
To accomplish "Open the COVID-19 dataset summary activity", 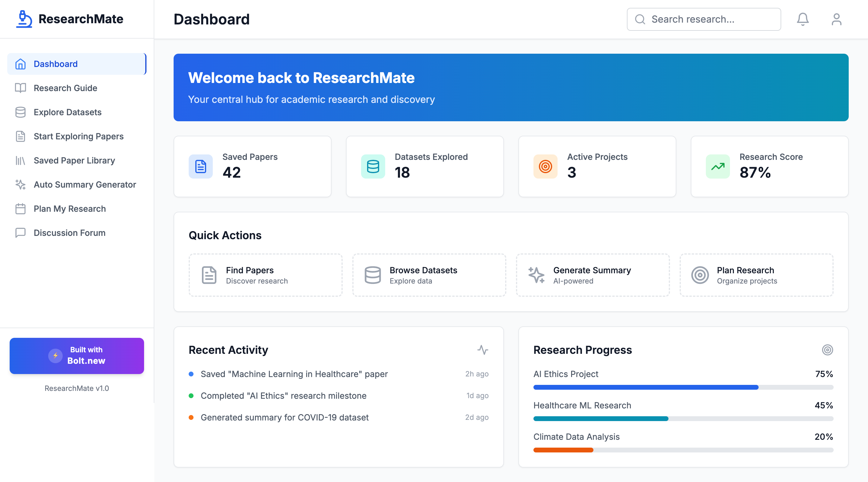I will tap(285, 417).
